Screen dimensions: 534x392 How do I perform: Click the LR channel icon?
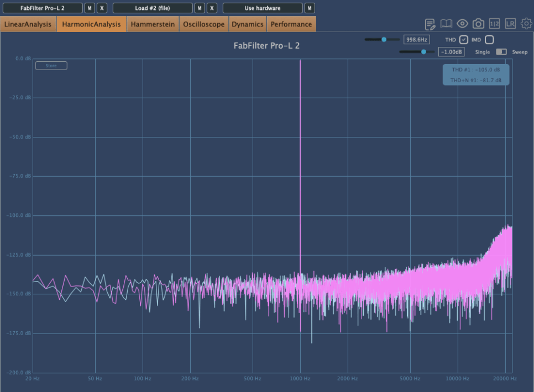[510, 24]
